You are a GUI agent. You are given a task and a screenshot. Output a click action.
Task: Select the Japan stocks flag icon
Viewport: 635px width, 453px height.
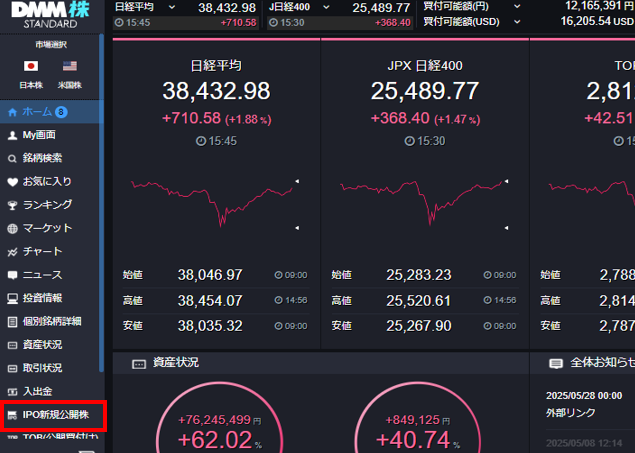point(30,67)
